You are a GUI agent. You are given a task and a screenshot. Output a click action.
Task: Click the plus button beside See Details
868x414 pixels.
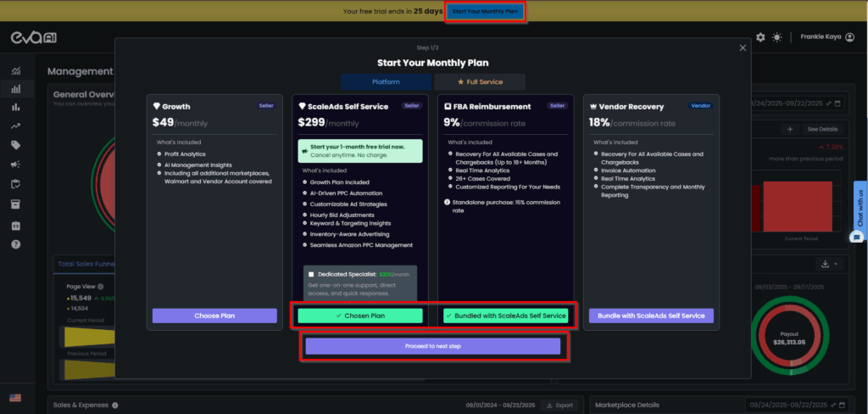pyautogui.click(x=790, y=129)
